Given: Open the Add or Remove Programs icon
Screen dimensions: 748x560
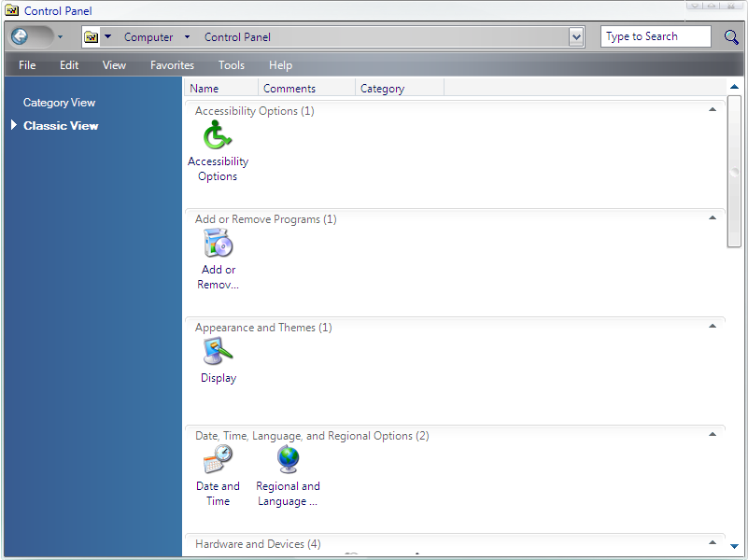Looking at the screenshot, I should point(218,243).
